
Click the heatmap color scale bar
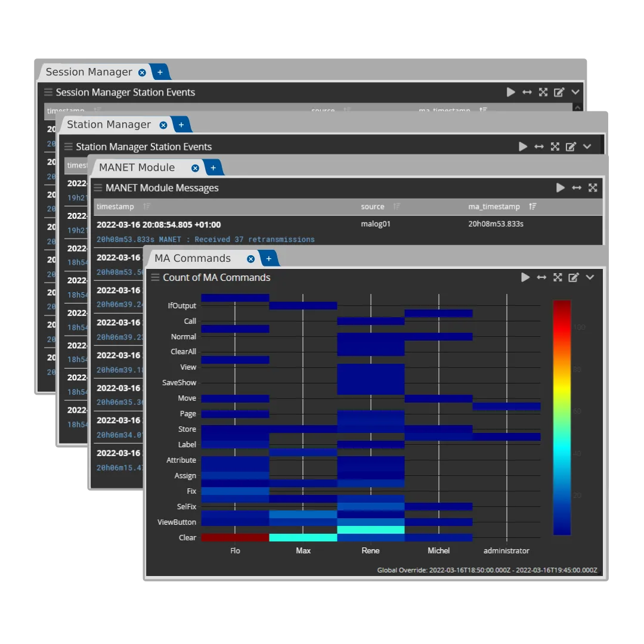(x=562, y=417)
